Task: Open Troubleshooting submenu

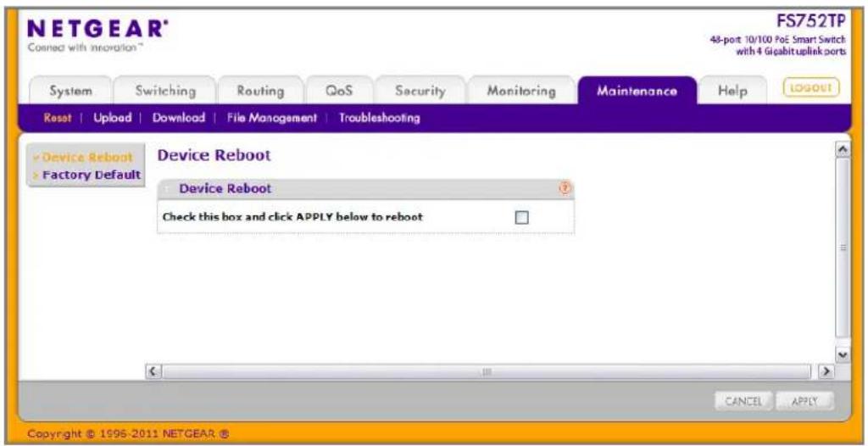Action: (379, 118)
